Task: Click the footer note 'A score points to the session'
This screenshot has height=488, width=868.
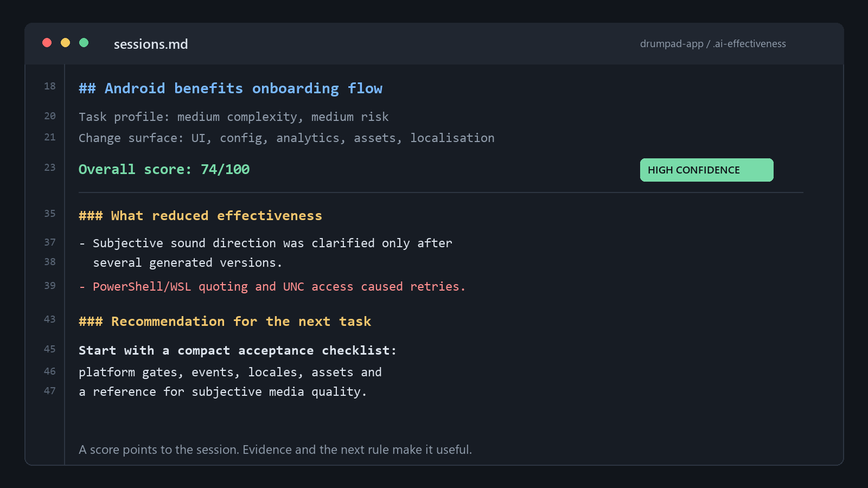Action: [276, 450]
